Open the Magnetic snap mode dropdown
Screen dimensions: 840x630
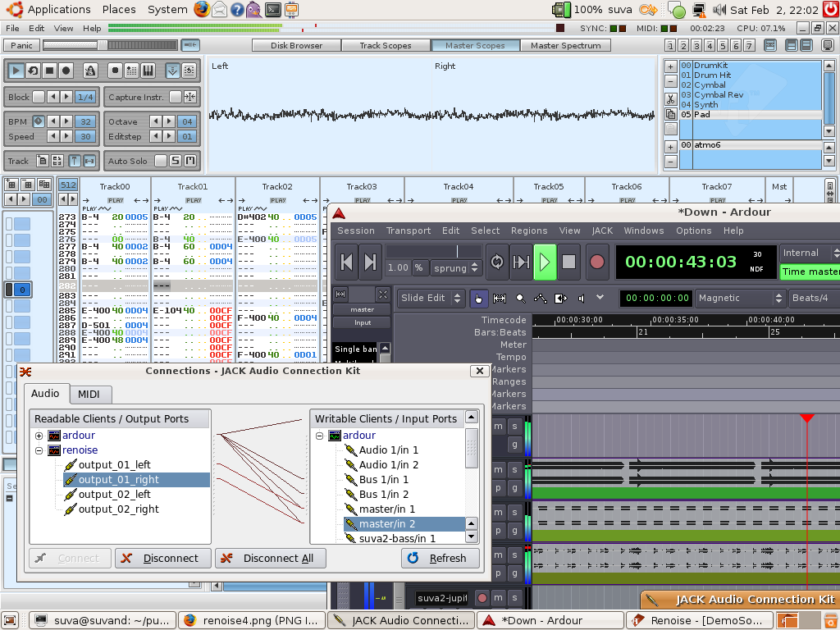click(741, 299)
